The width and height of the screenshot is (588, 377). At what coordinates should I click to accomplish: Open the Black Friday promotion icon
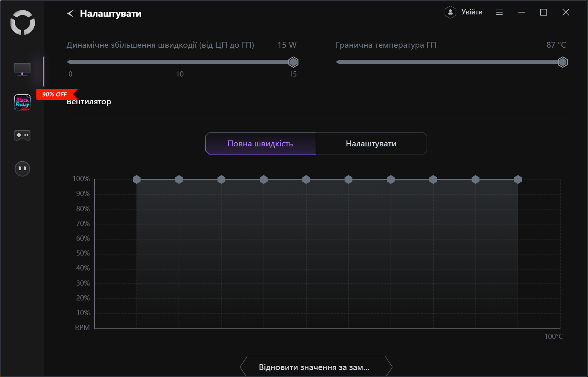(x=22, y=102)
